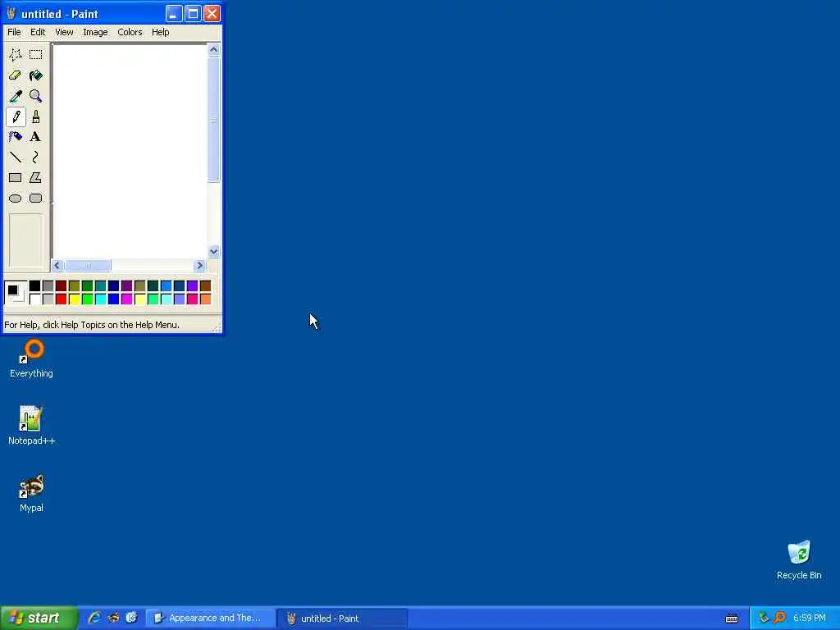Viewport: 840px width, 630px height.
Task: Select the Recycle Bin desktop icon
Action: [x=799, y=560]
